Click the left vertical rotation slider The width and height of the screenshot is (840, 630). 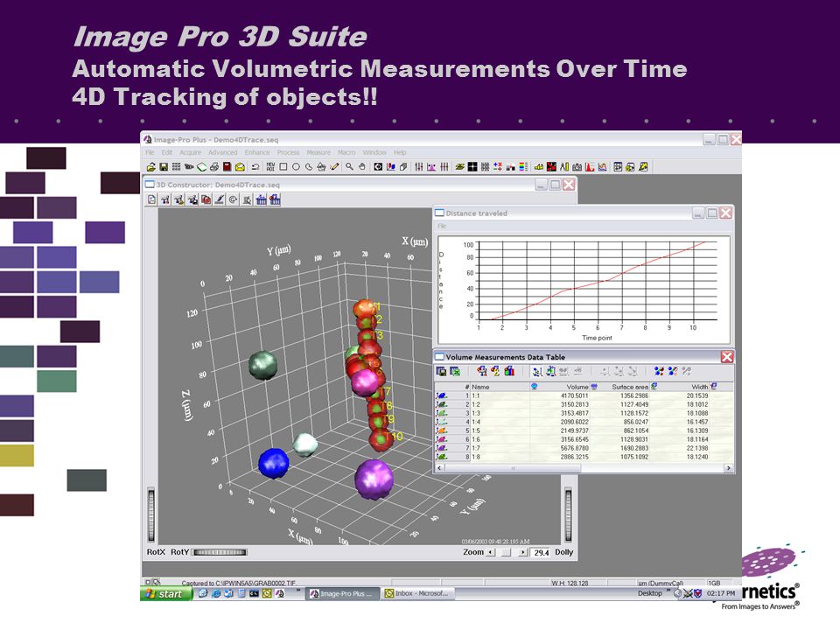pos(151,514)
